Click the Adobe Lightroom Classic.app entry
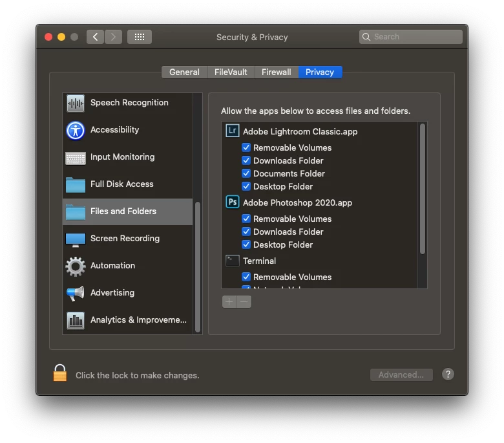This screenshot has width=504, height=443. (300, 131)
